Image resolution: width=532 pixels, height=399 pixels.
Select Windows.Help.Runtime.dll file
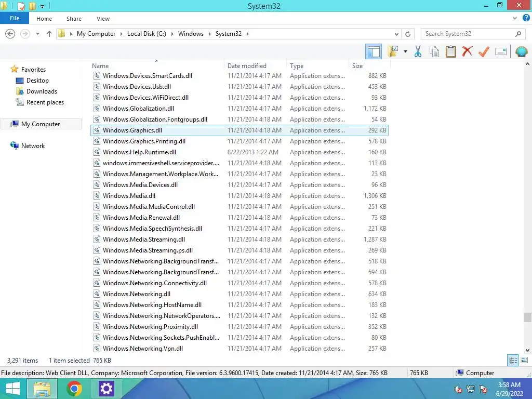click(239, 152)
